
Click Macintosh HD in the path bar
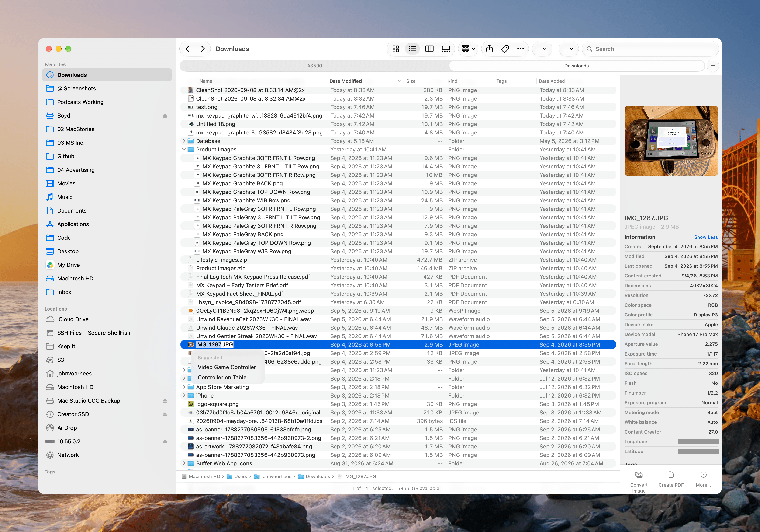201,477
